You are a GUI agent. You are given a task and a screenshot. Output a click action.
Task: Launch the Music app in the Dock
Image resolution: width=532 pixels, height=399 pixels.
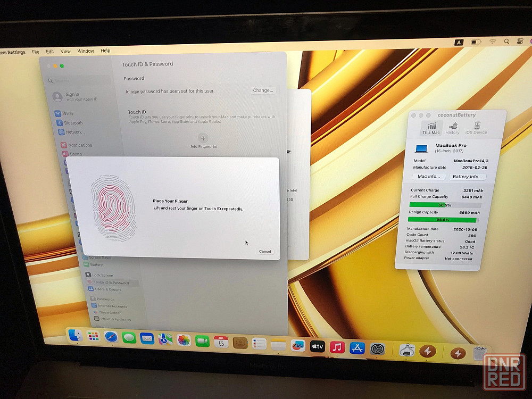(337, 347)
